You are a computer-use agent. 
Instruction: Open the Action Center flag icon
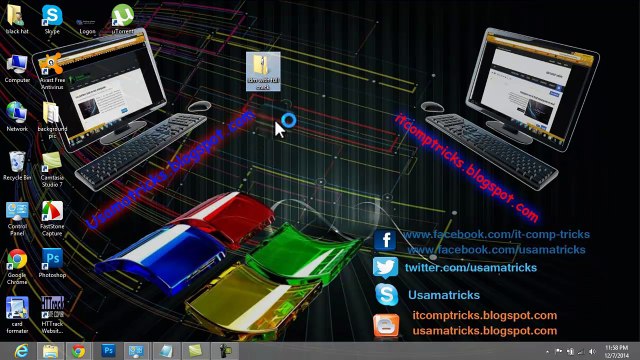[x=559, y=351]
